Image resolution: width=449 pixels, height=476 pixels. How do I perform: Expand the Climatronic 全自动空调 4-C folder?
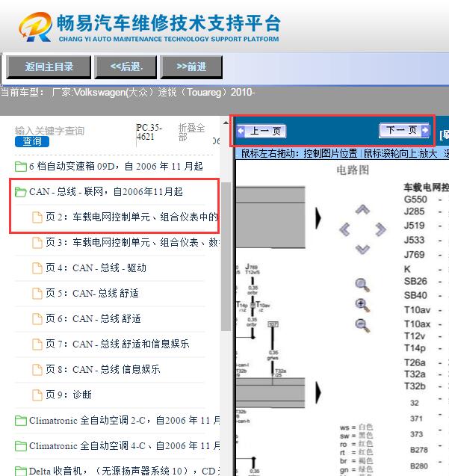(x=21, y=446)
